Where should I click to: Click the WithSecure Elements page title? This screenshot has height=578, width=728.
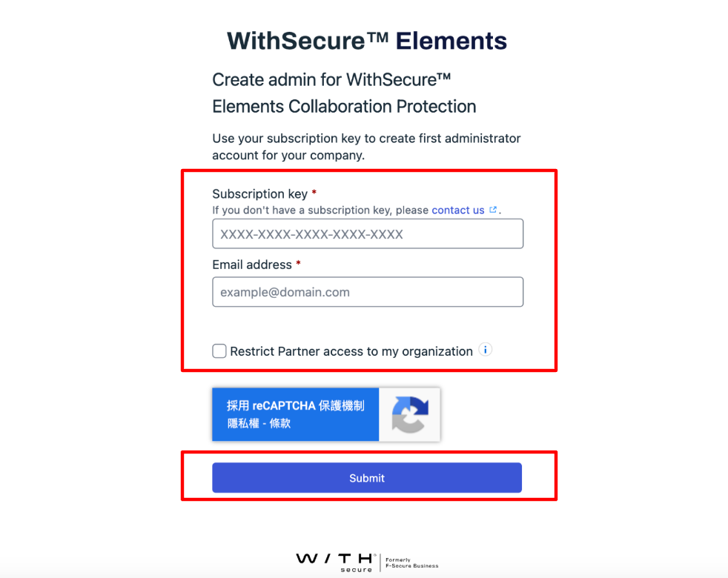[367, 41]
